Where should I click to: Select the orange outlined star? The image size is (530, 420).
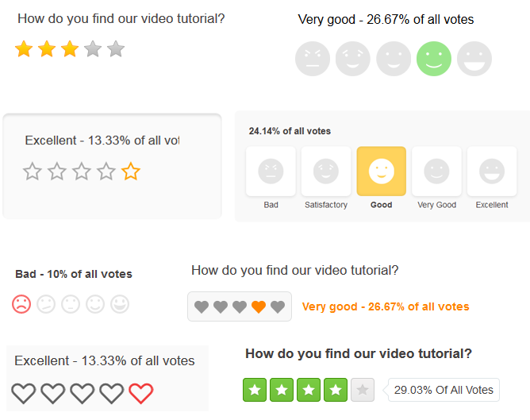(131, 171)
